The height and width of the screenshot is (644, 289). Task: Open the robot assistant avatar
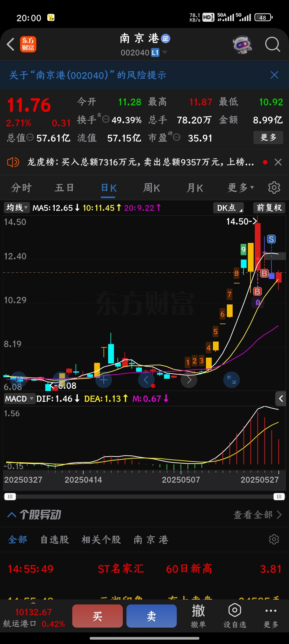coord(242,44)
